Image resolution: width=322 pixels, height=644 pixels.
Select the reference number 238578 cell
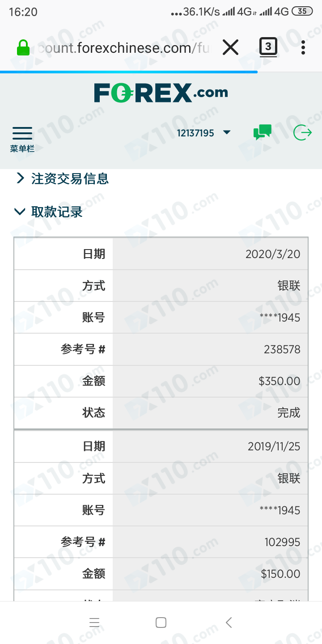click(x=210, y=349)
